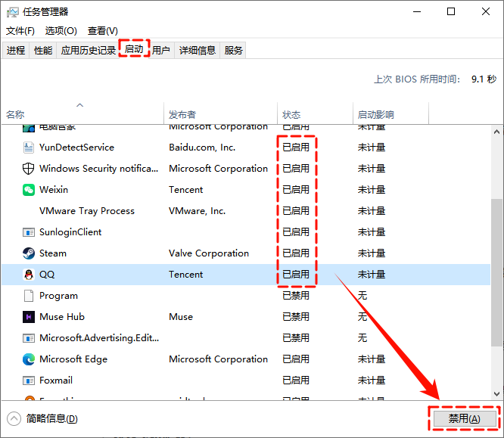The width and height of the screenshot is (504, 438).
Task: Select the Weixin row name
Action: (x=54, y=190)
